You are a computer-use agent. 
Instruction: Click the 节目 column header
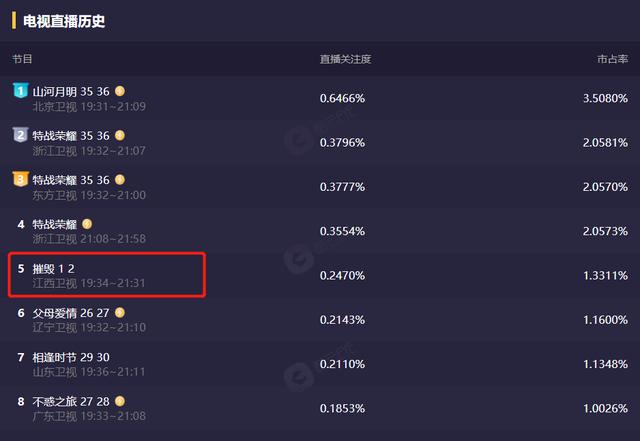(x=22, y=59)
